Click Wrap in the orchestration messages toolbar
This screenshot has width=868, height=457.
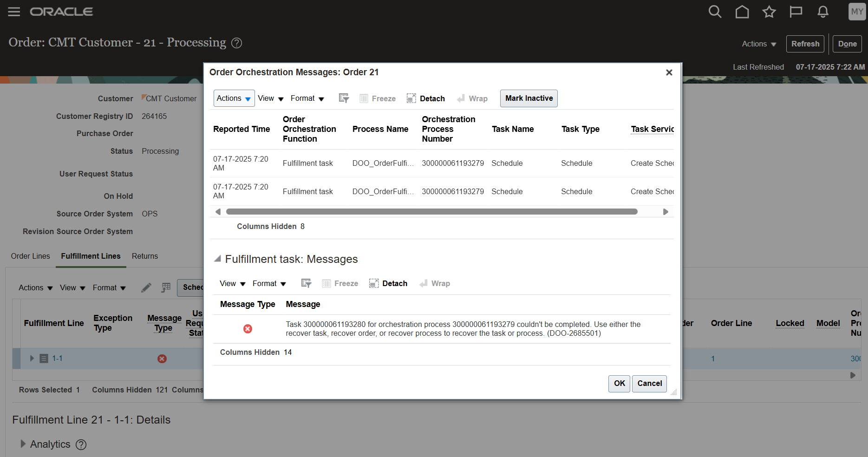[472, 98]
